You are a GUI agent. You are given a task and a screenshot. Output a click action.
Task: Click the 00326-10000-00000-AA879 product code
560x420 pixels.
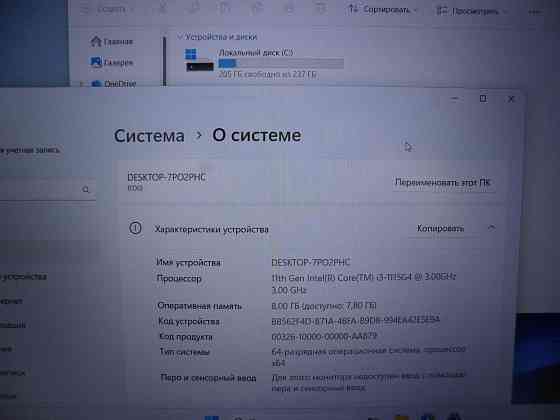324,336
